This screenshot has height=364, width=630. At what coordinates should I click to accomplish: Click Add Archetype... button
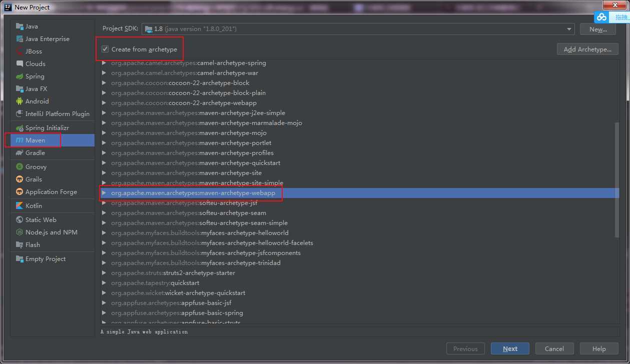pyautogui.click(x=587, y=49)
